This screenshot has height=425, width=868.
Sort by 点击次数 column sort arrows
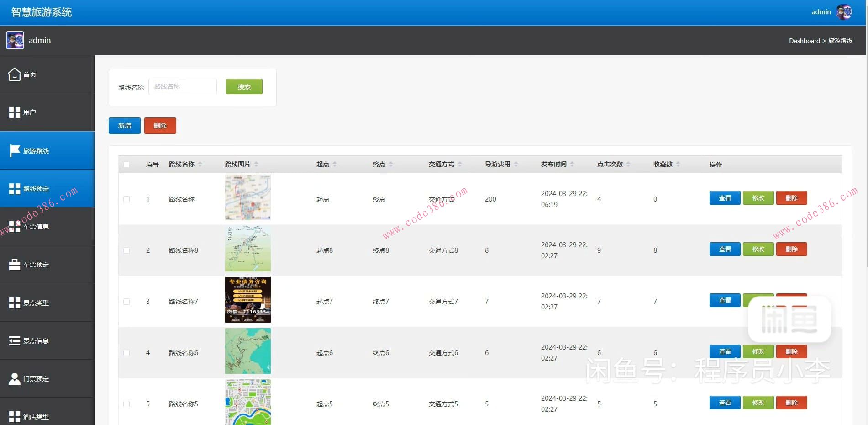tap(628, 164)
